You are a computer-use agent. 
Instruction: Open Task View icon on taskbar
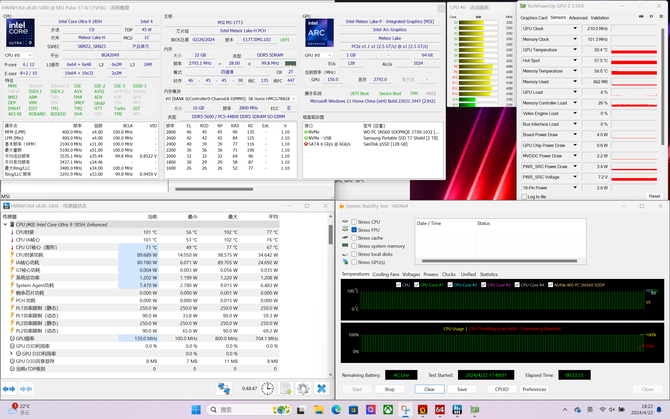coord(301,410)
